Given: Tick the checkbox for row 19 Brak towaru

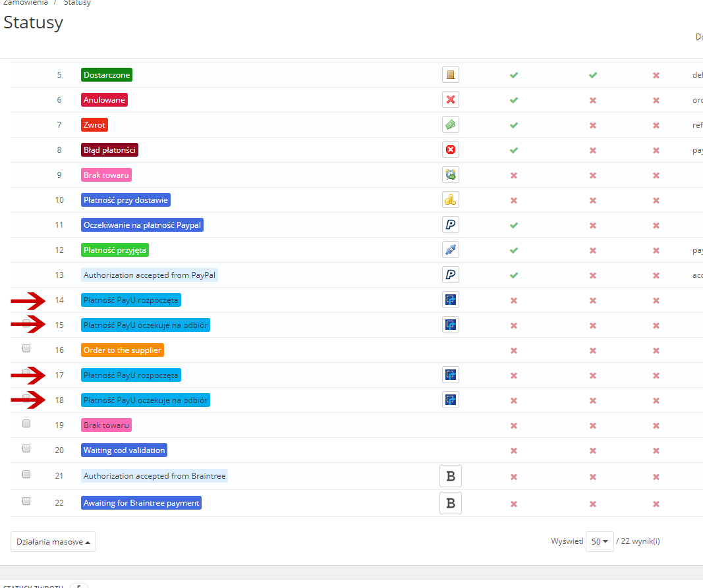Looking at the screenshot, I should coord(26,423).
